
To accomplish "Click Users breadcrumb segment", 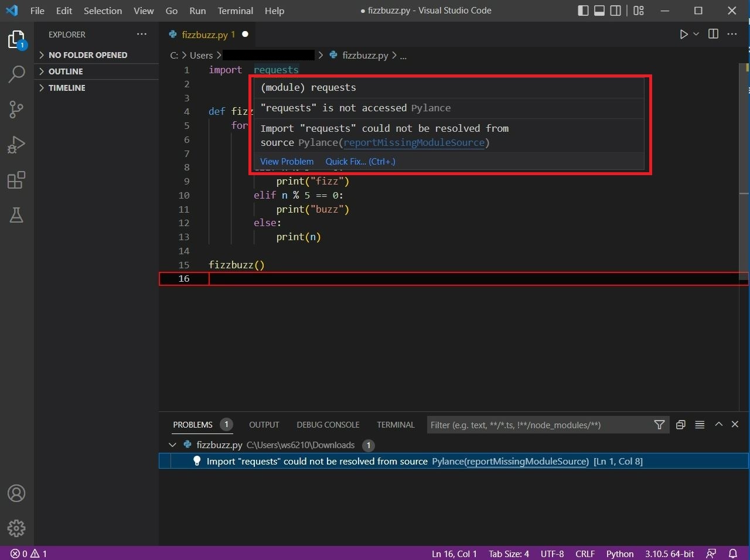I will click(201, 55).
